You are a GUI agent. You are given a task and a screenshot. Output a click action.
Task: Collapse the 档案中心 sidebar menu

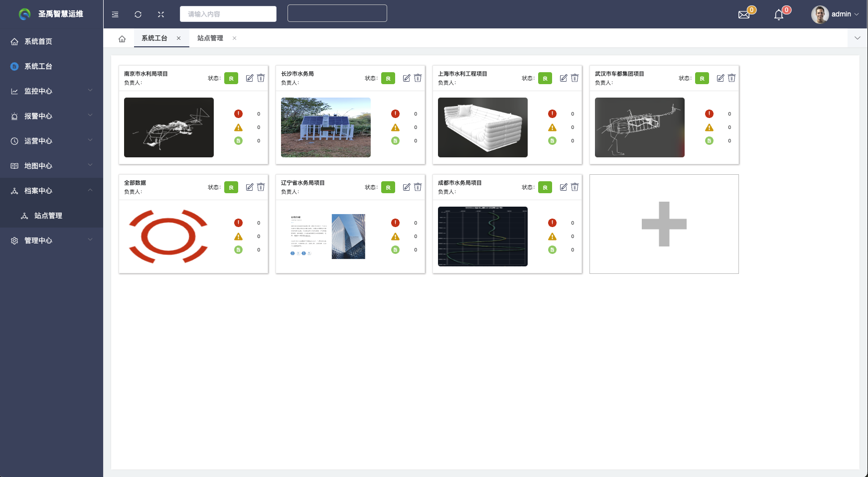[x=51, y=191]
